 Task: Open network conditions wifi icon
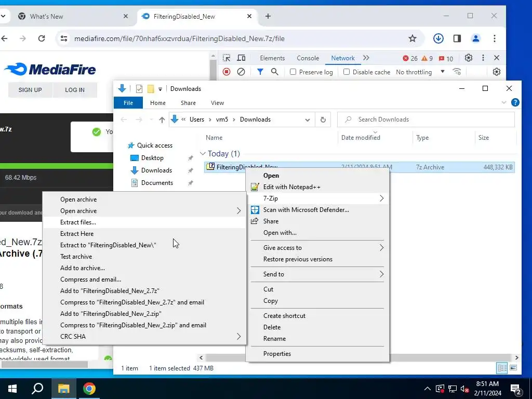[457, 72]
